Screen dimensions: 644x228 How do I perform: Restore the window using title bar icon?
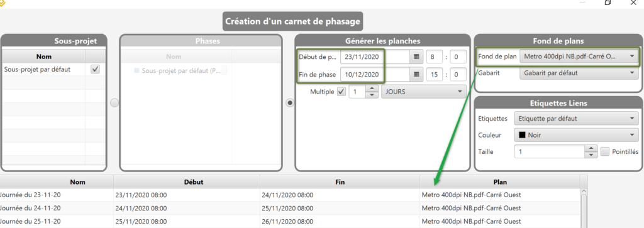click(x=608, y=3)
